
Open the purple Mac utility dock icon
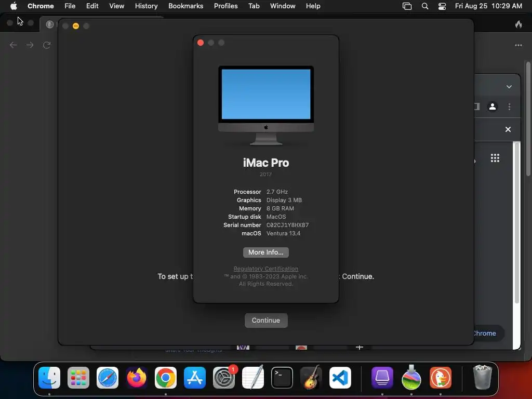382,378
